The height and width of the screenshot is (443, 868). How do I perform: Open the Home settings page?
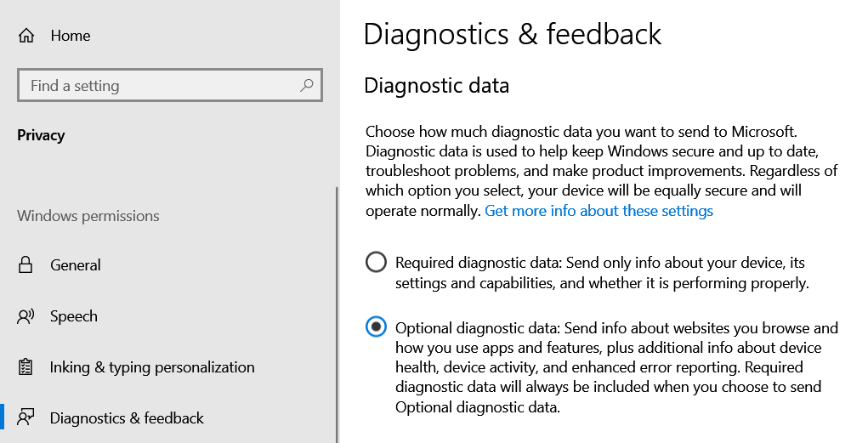(71, 36)
